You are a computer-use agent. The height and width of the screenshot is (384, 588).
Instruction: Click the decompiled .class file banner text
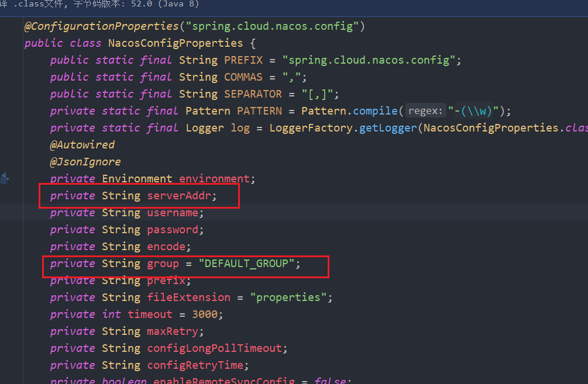(99, 4)
